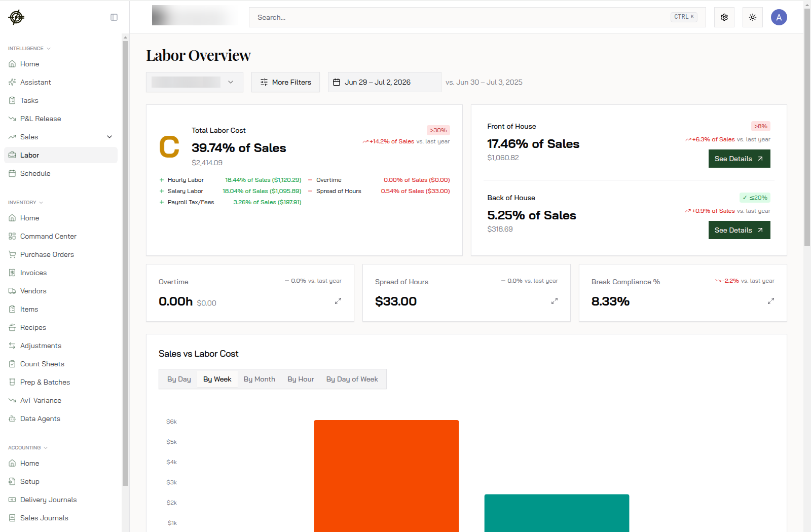Click Recipes chef hat icon
Image resolution: width=811 pixels, height=532 pixels.
pos(12,327)
